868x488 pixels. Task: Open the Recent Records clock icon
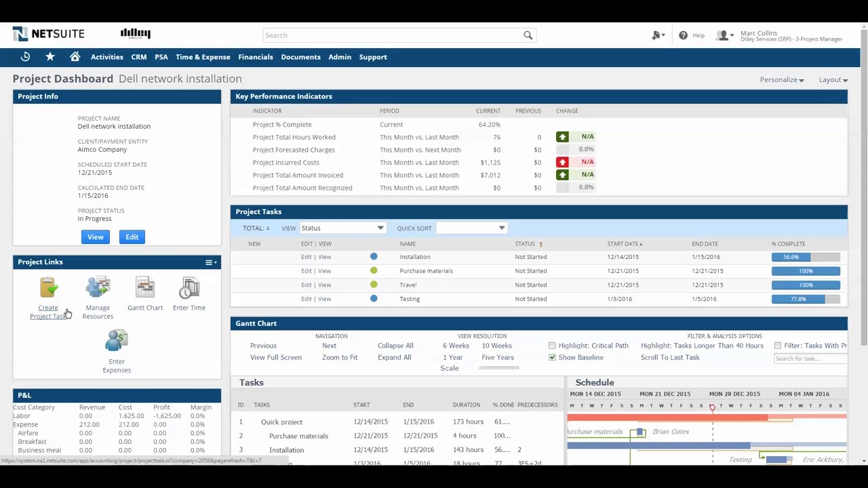click(x=25, y=57)
